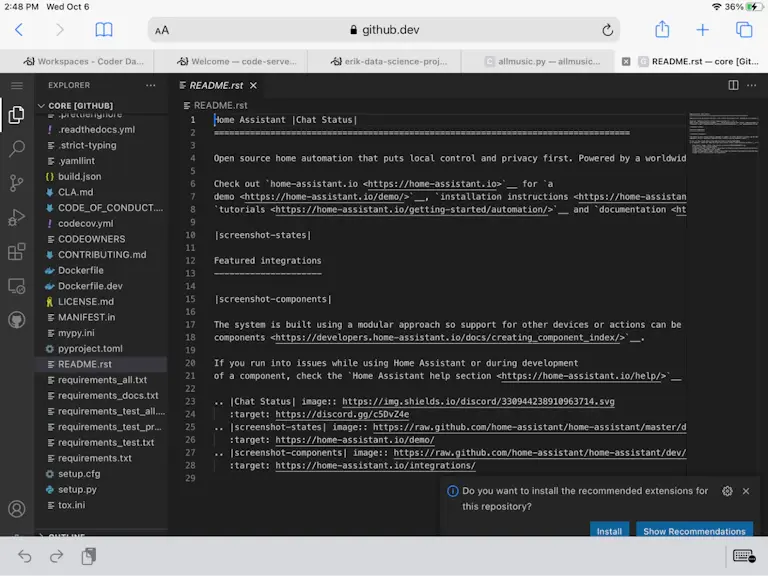Open editor more actions ellipsis
The height and width of the screenshot is (576, 768).
tap(751, 85)
